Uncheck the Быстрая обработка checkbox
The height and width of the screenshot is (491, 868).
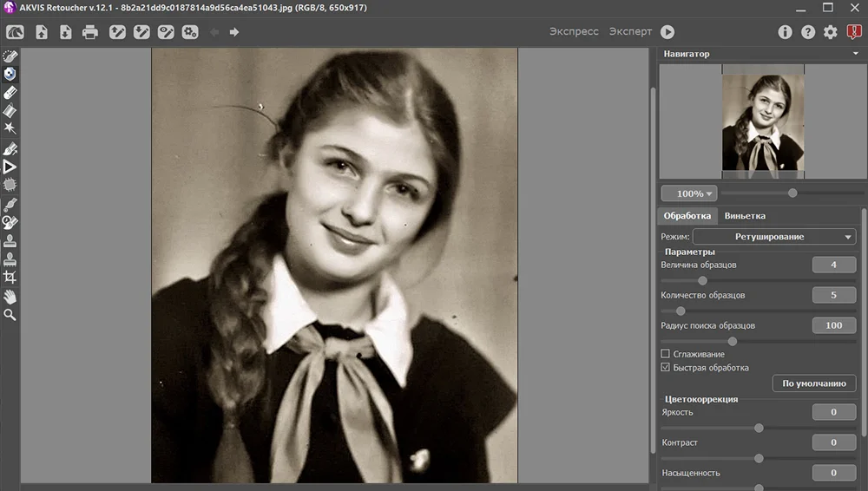pos(666,368)
